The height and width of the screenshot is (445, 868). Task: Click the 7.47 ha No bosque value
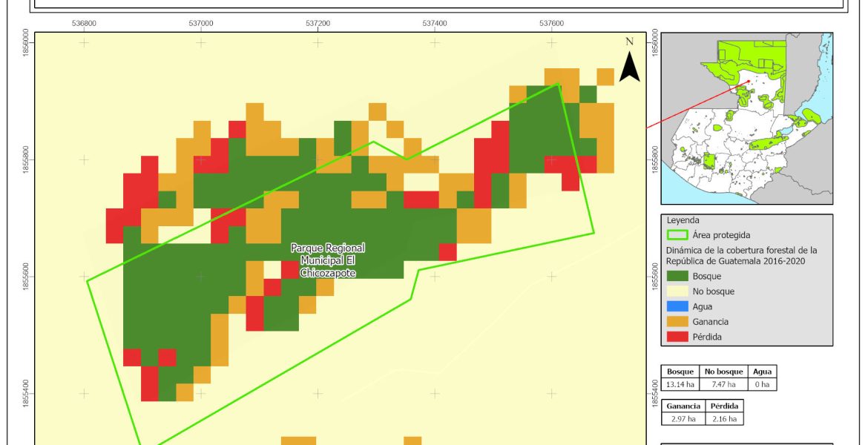coord(722,384)
